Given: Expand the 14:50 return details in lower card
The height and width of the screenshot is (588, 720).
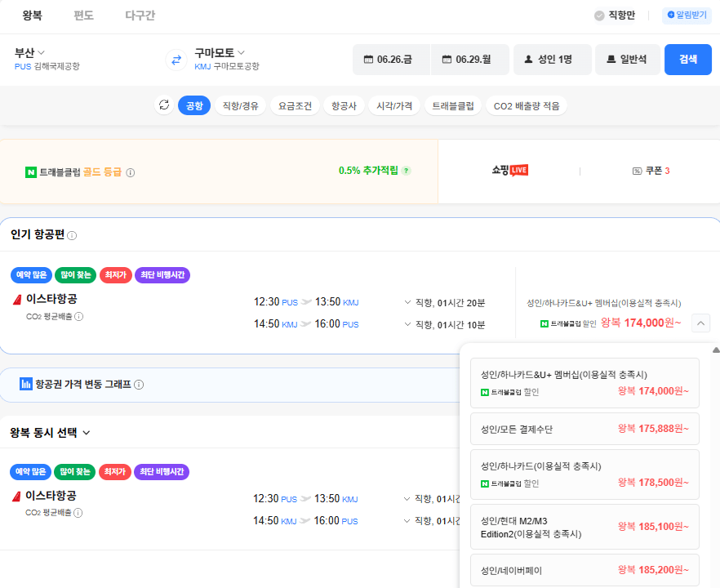Looking at the screenshot, I should coord(407,521).
